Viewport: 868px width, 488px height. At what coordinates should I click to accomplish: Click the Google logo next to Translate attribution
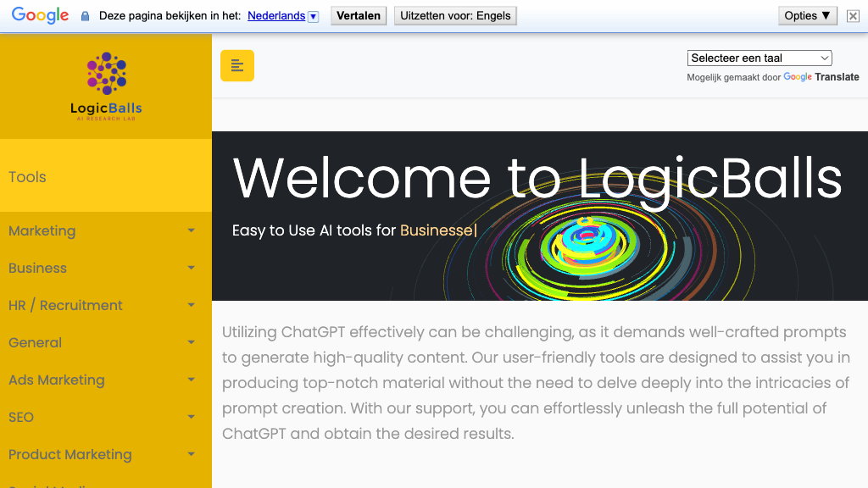798,77
